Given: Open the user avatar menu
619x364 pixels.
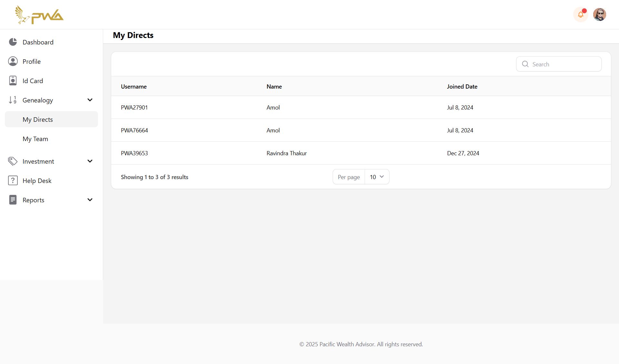Looking at the screenshot, I should pyautogui.click(x=599, y=14).
